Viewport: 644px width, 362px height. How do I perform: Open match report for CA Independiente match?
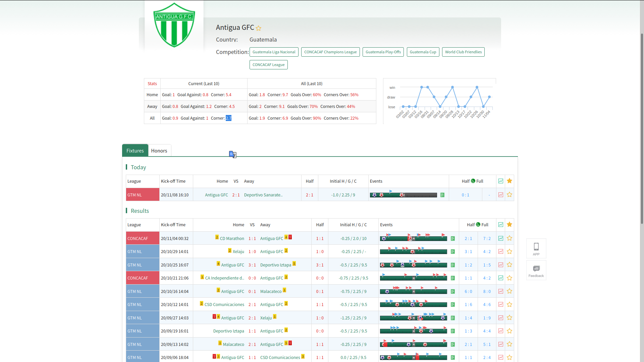[x=453, y=278]
